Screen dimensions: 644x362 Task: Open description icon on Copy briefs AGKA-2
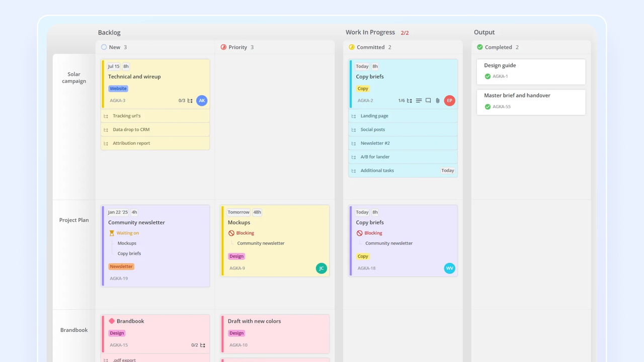click(419, 101)
